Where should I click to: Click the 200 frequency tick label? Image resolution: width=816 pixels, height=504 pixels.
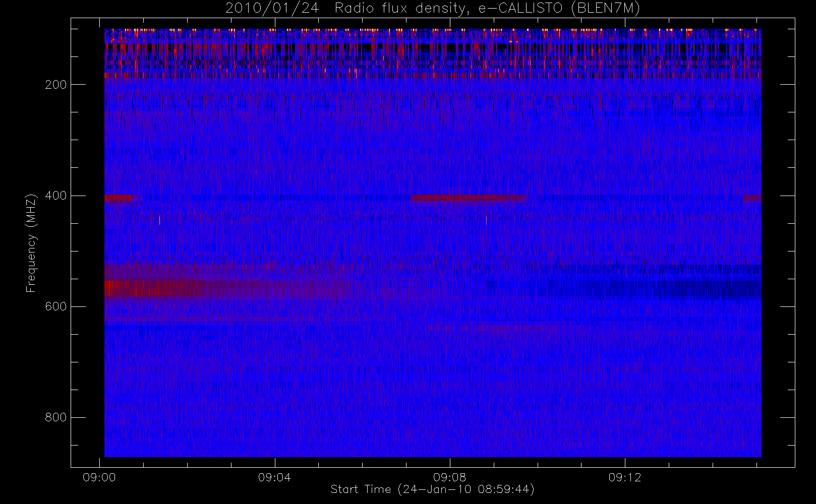[x=55, y=85]
